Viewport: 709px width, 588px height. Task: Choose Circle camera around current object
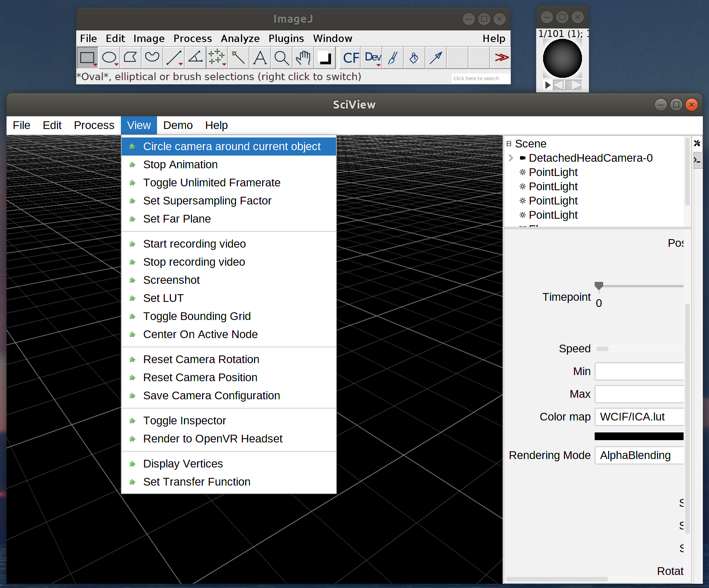229,146
